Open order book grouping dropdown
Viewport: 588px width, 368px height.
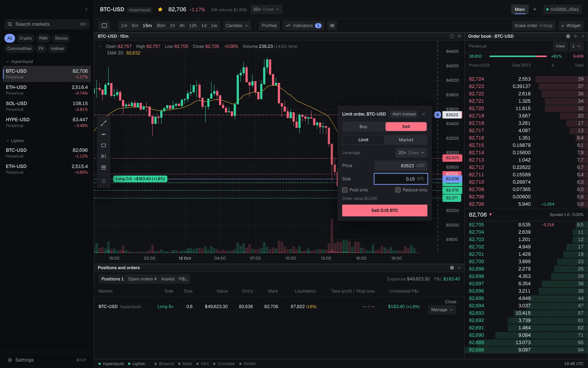pos(576,46)
